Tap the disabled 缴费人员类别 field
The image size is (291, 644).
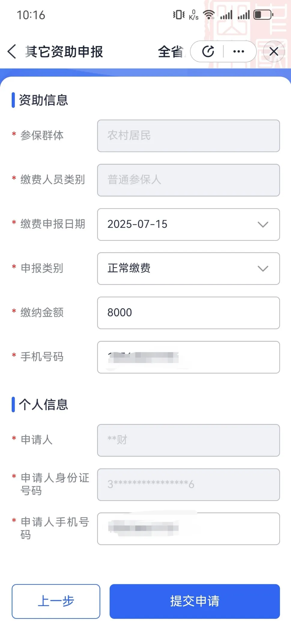coord(188,180)
